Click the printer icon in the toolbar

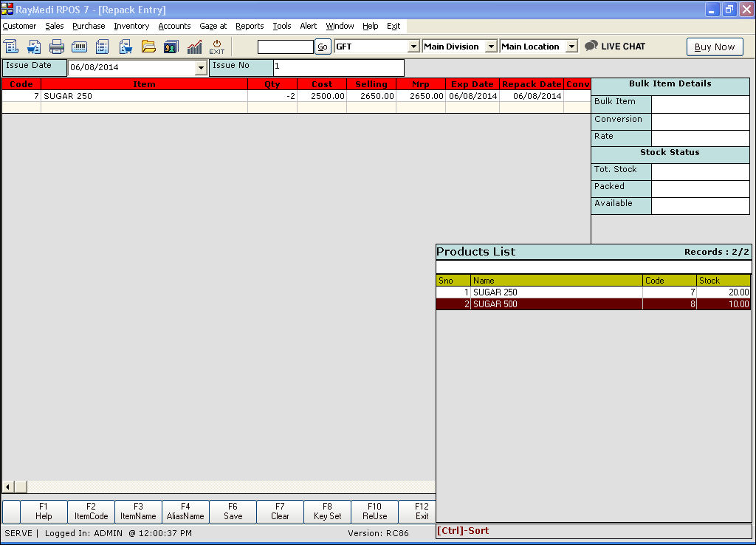point(57,47)
